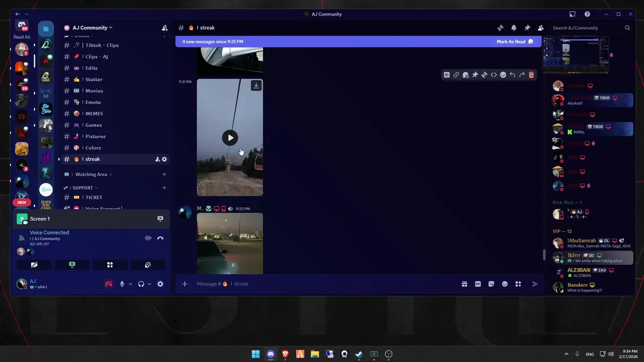Viewport: 644px width, 362px height.
Task: Open the Windows Start menu
Action: point(256,354)
